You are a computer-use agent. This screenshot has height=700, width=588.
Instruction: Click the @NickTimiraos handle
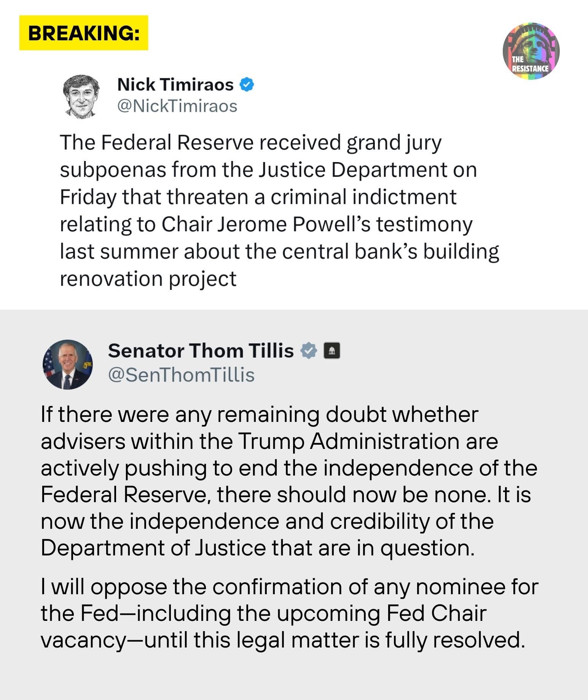[177, 106]
